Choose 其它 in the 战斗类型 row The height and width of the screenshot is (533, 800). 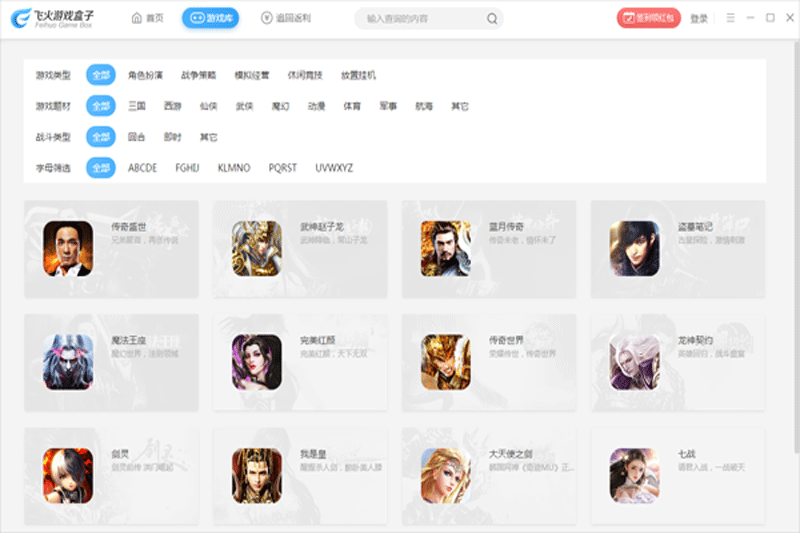[208, 137]
